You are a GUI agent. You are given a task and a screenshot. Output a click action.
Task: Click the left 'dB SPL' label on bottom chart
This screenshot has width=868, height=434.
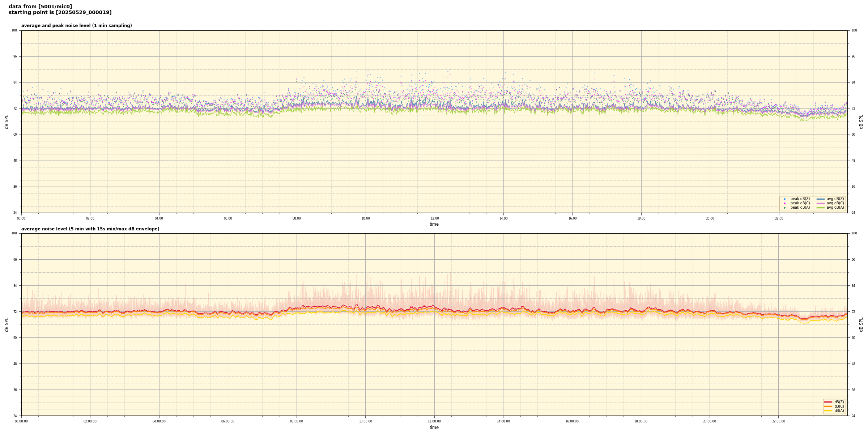coord(7,324)
